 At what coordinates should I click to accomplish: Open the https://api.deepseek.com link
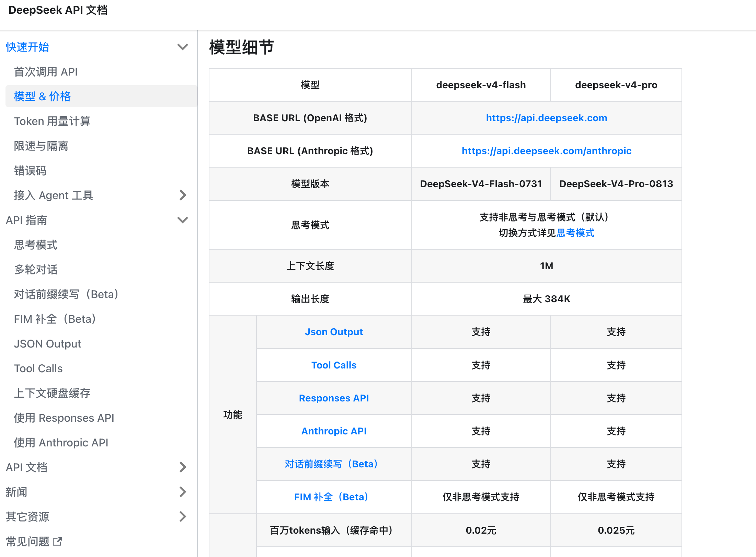click(x=547, y=118)
